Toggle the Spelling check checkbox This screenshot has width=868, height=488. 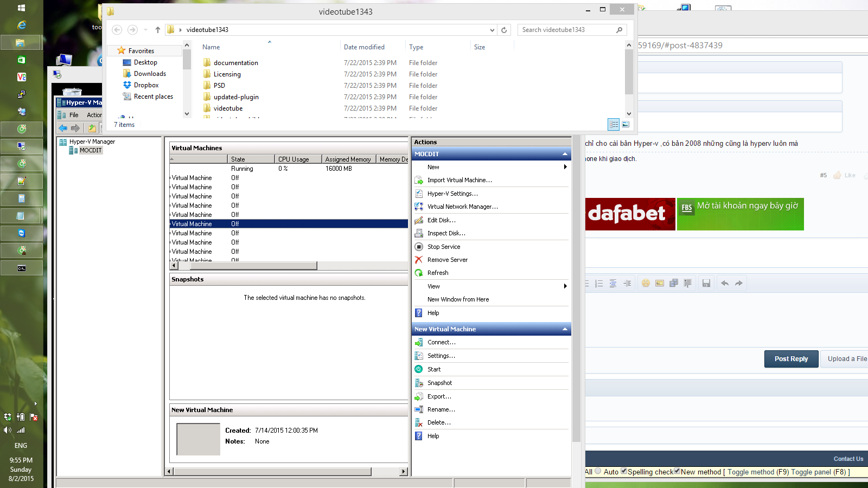click(624, 471)
